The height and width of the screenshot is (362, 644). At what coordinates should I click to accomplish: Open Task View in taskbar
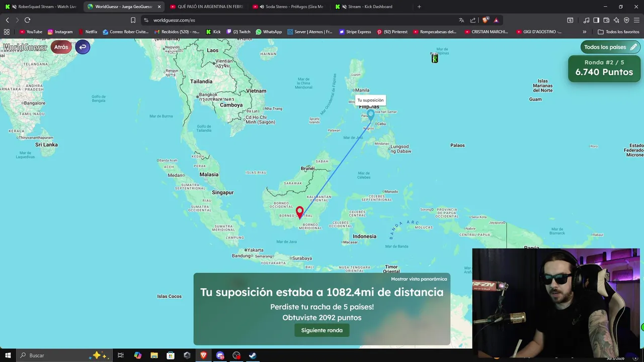tap(121, 355)
